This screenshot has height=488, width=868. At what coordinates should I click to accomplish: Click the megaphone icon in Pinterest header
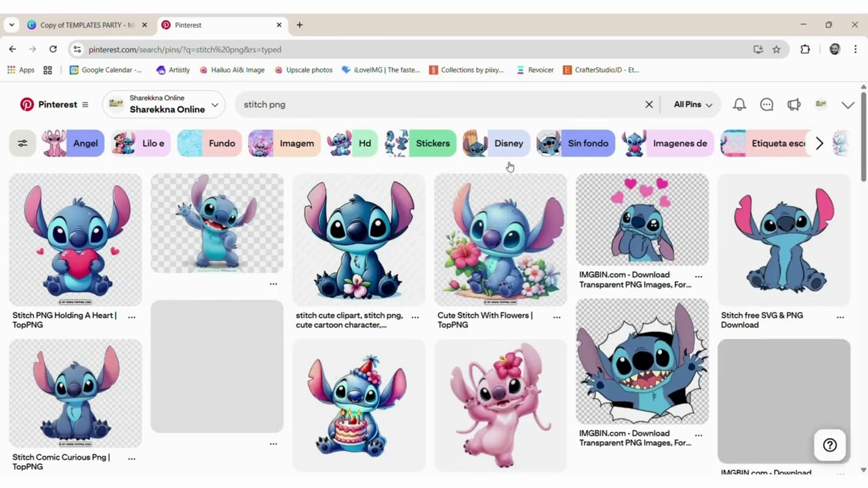coord(793,104)
